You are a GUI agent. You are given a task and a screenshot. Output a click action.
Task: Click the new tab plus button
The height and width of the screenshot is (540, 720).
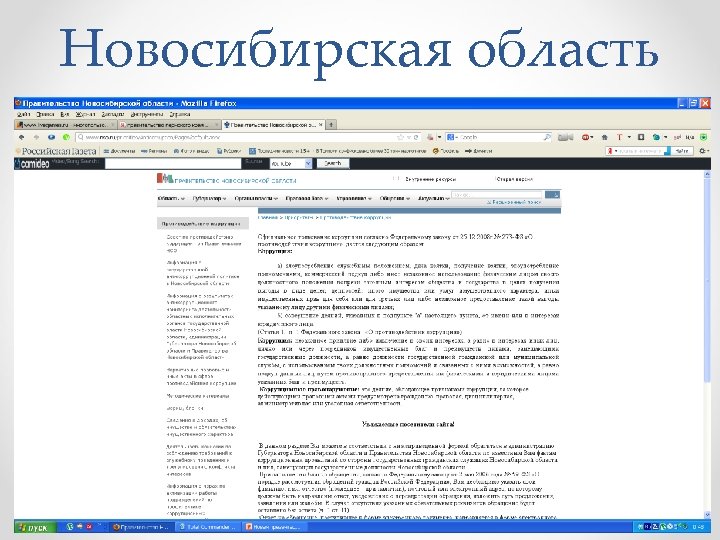(332, 124)
